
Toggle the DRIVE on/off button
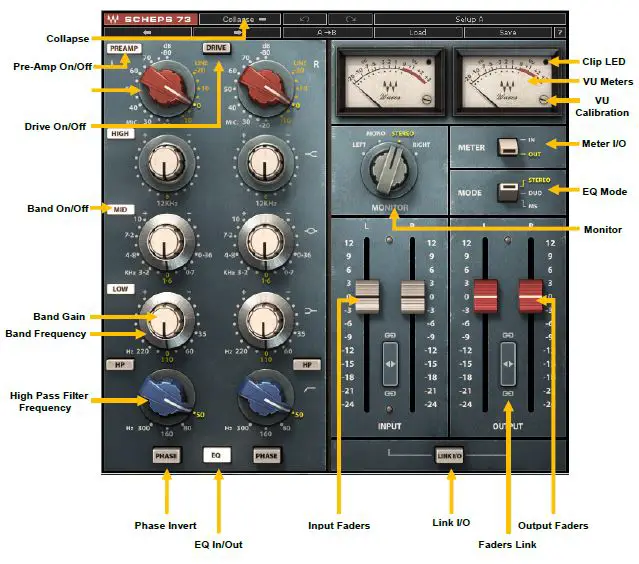point(216,48)
